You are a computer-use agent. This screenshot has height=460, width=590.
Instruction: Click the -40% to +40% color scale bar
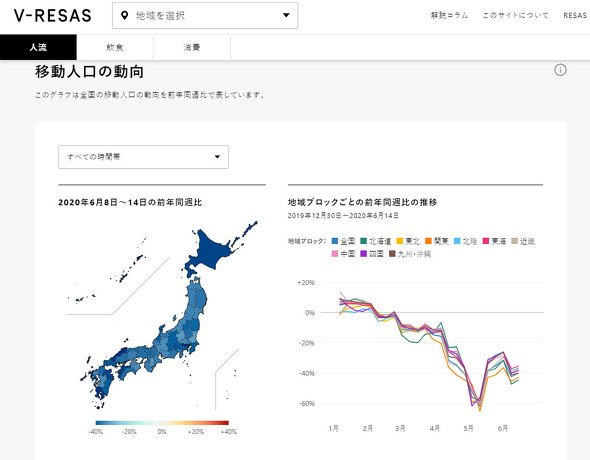[x=162, y=423]
